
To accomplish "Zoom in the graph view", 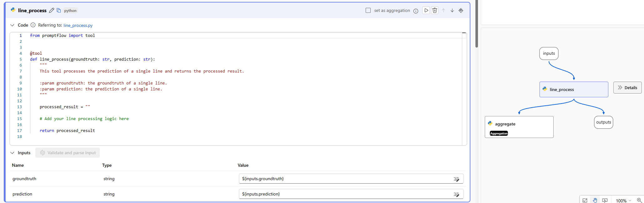I will [x=639, y=200].
